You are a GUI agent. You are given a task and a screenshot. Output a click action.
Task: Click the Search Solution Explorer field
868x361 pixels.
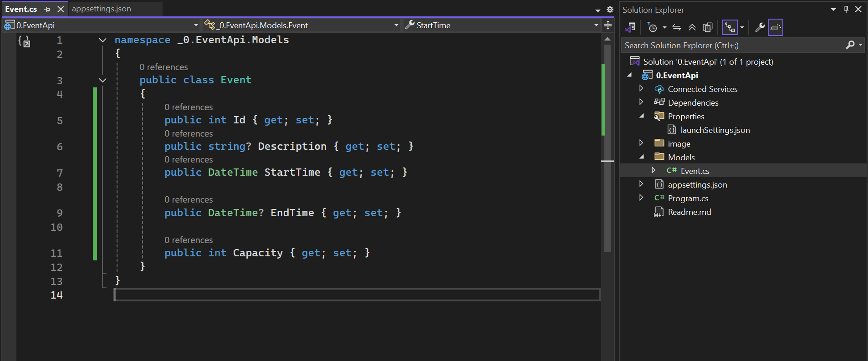pos(733,45)
